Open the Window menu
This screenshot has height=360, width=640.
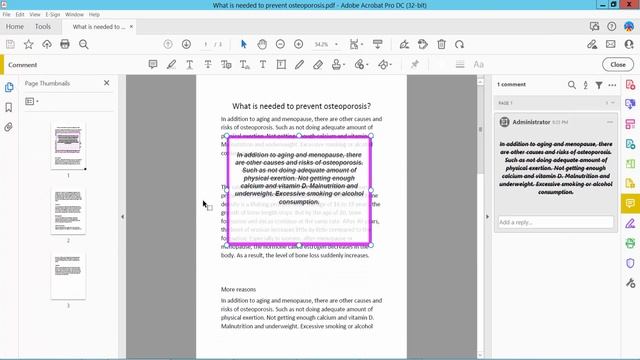(x=74, y=14)
